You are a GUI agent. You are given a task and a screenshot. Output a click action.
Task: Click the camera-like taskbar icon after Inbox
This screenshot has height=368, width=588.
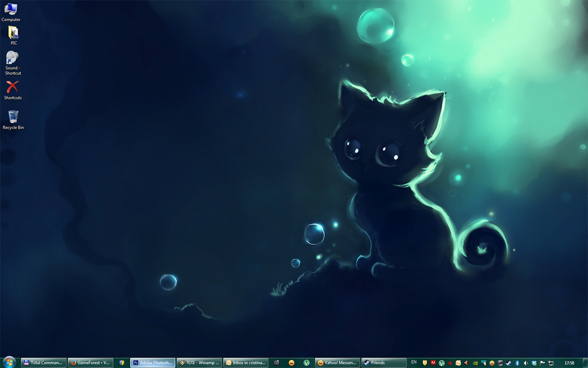point(277,363)
